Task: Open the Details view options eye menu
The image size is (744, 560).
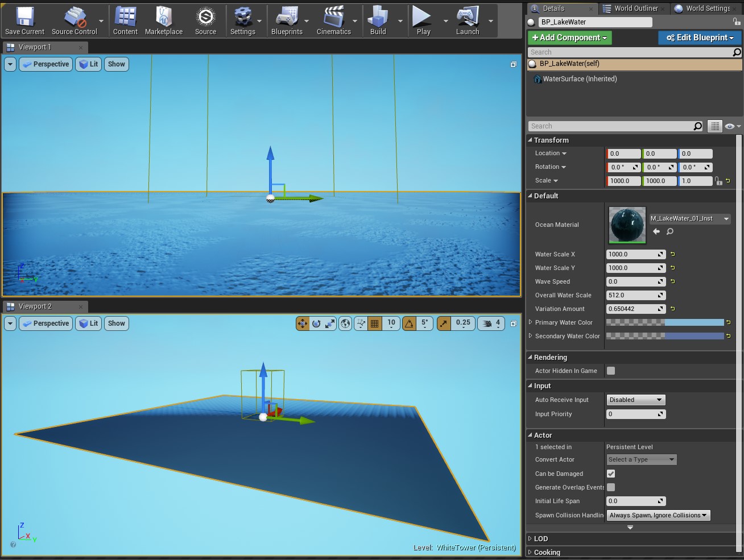Action: pyautogui.click(x=733, y=126)
